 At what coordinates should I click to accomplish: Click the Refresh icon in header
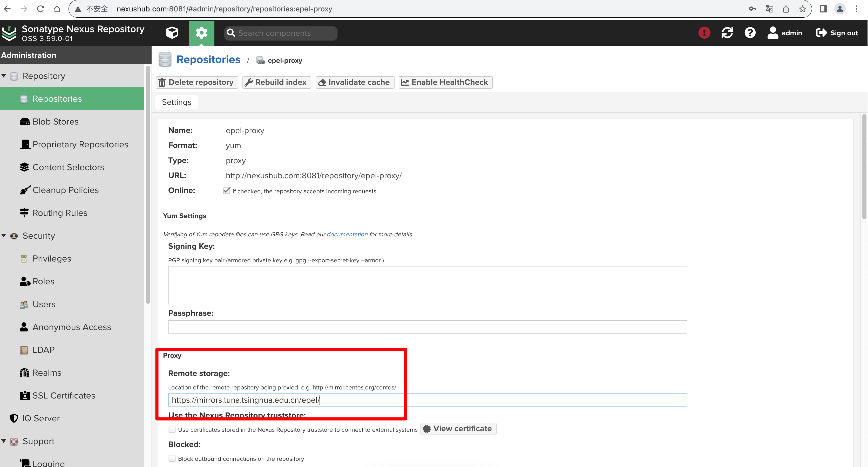pyautogui.click(x=727, y=33)
